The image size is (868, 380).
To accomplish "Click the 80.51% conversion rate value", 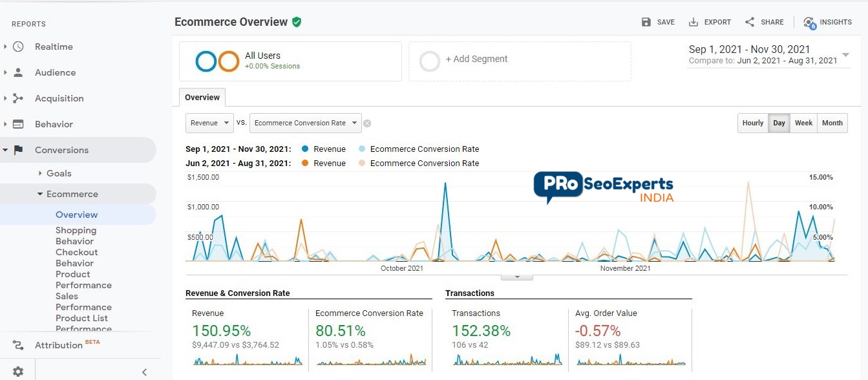I will 341,331.
